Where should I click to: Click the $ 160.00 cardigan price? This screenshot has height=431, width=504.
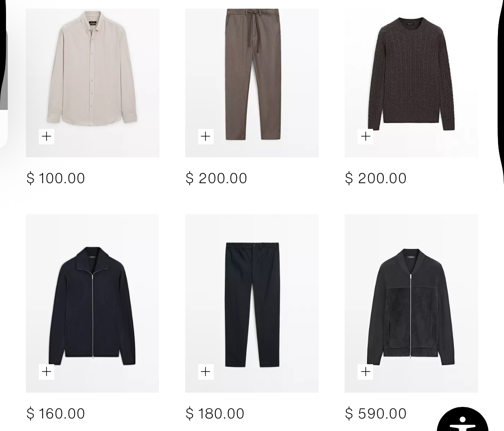56,414
